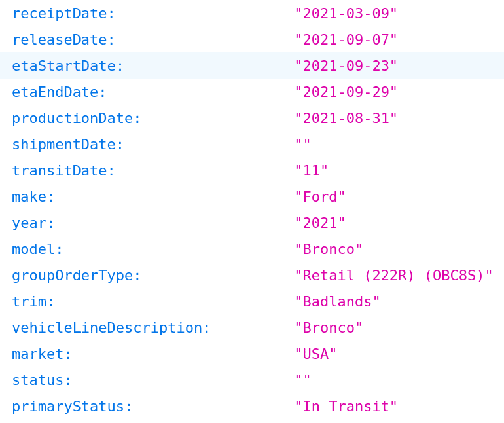The width and height of the screenshot is (504, 423).
Task: Click the value "USA"
Action: click(315, 354)
